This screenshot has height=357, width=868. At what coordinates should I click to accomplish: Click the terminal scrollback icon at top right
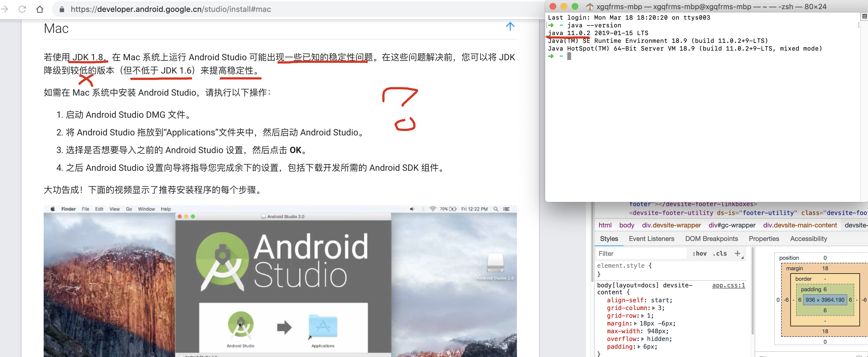(864, 17)
